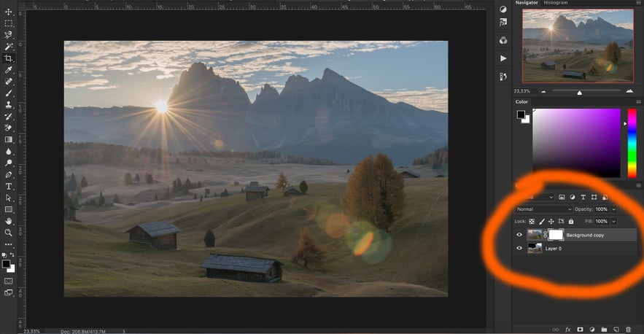Image resolution: width=644 pixels, height=334 pixels.
Task: Toggle Quick Mask mode
Action: [x=8, y=281]
